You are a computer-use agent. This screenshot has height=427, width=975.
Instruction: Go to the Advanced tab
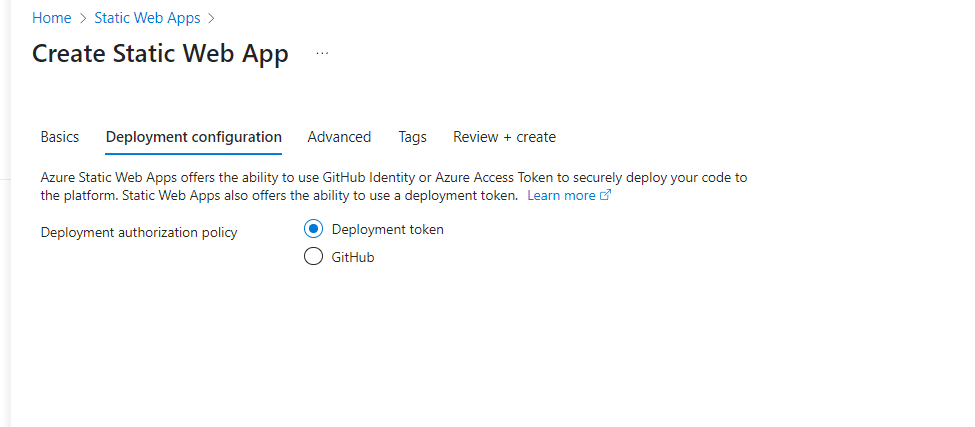click(339, 137)
